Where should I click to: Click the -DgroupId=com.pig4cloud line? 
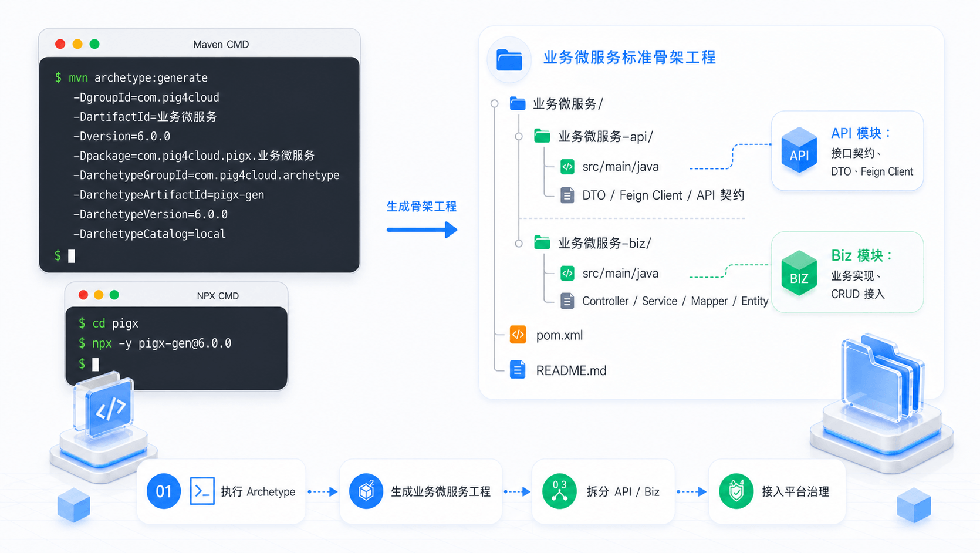pyautogui.click(x=146, y=97)
